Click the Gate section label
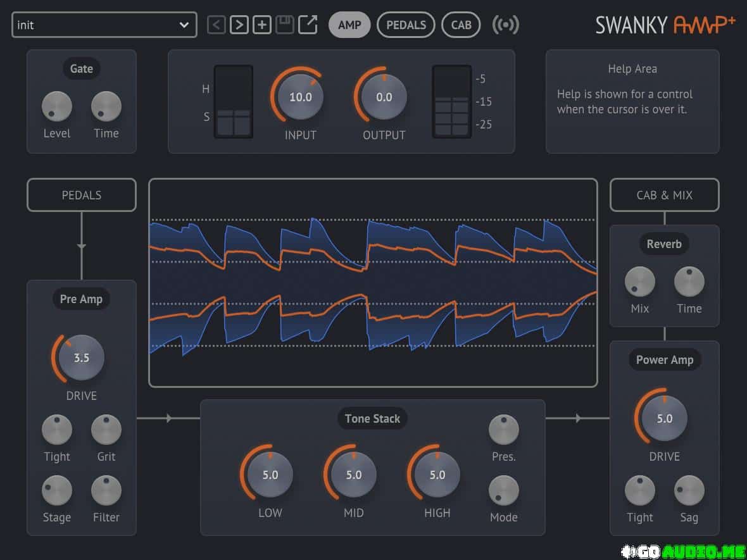The height and width of the screenshot is (560, 747). pyautogui.click(x=82, y=68)
